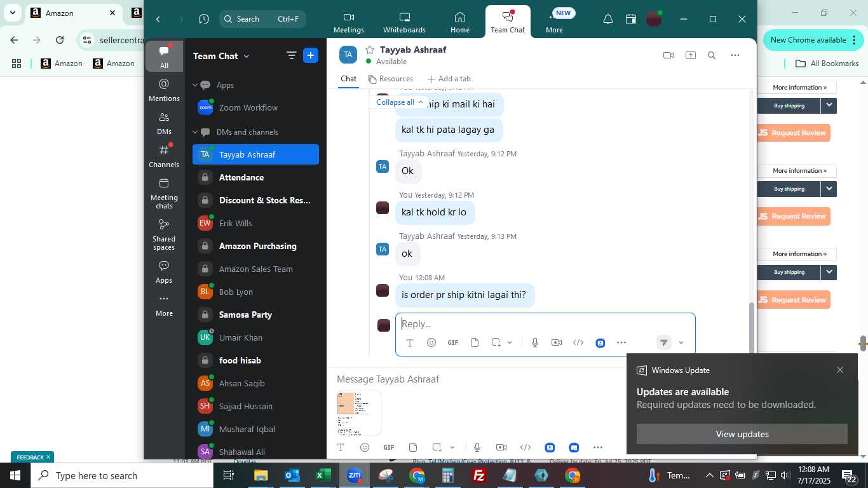Open the Channels section
868x488 pixels.
(x=164, y=156)
